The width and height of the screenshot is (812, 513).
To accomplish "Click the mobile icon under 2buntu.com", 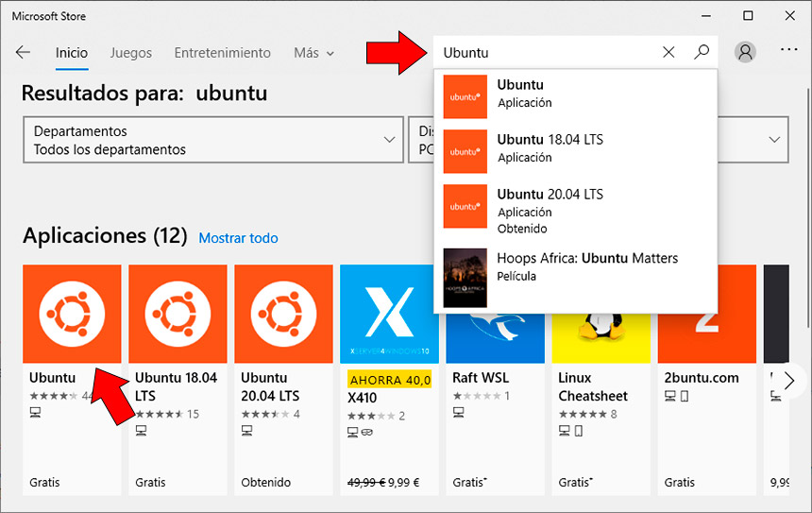I will pyautogui.click(x=685, y=397).
